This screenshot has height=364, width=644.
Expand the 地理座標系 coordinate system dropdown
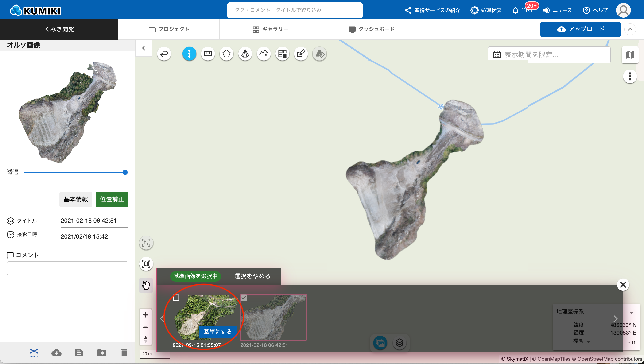tap(631, 312)
